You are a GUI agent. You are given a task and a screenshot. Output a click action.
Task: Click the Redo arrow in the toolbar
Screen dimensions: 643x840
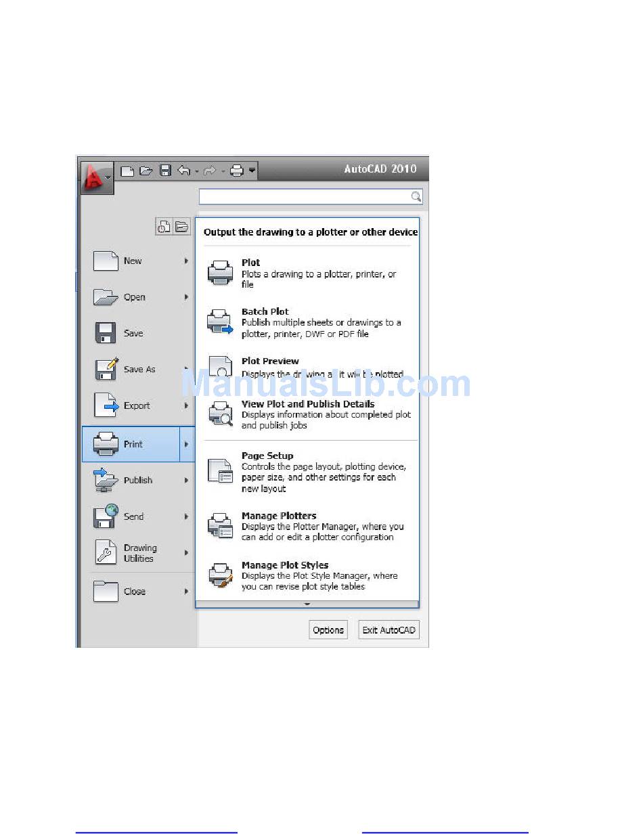point(209,171)
